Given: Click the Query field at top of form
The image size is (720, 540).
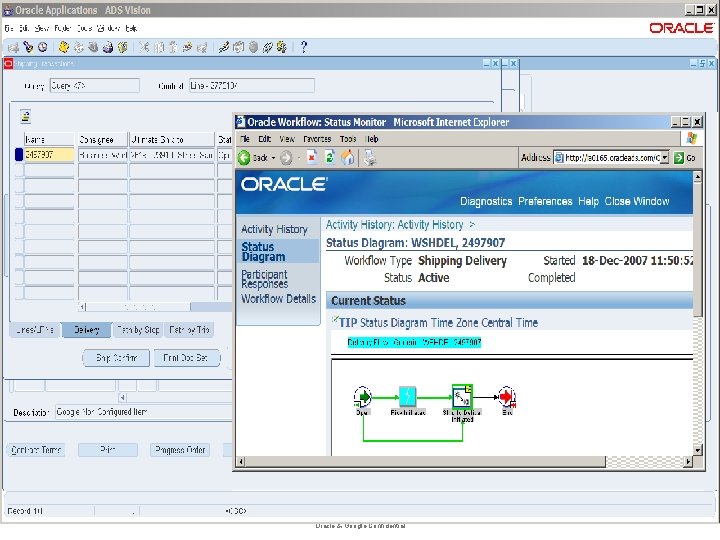Looking at the screenshot, I should (x=95, y=86).
